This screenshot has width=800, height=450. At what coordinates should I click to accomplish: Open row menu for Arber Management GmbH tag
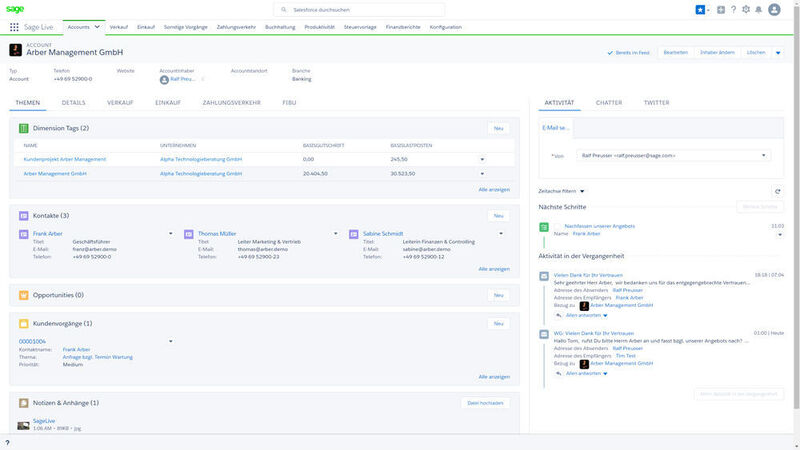point(482,173)
